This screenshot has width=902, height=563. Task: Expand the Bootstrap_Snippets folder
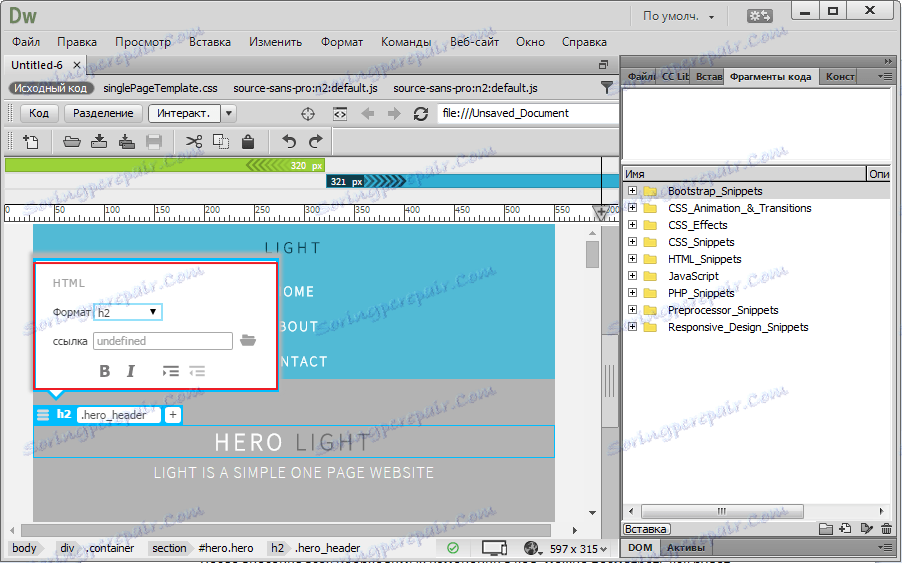(x=632, y=190)
